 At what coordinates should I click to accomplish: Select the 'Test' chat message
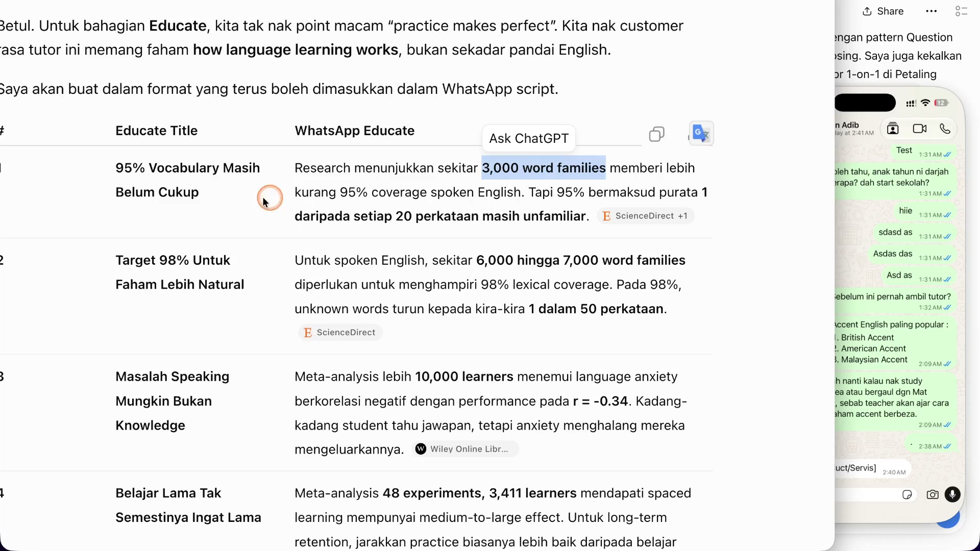923,152
